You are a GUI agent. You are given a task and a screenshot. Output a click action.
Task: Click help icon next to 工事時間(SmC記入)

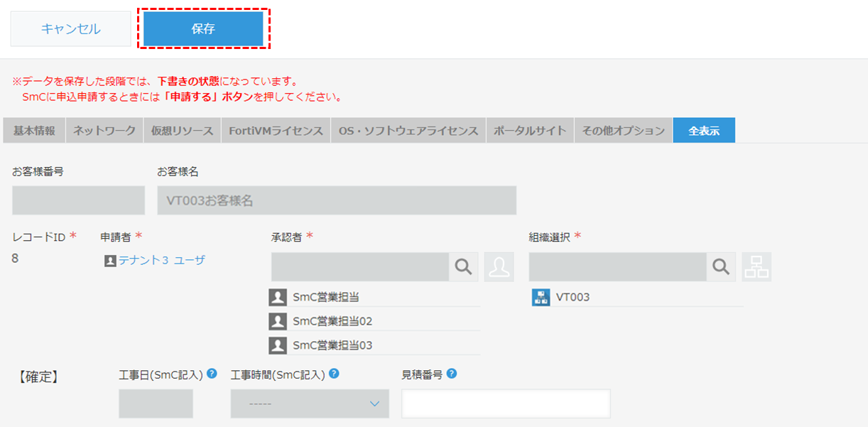pyautogui.click(x=334, y=374)
